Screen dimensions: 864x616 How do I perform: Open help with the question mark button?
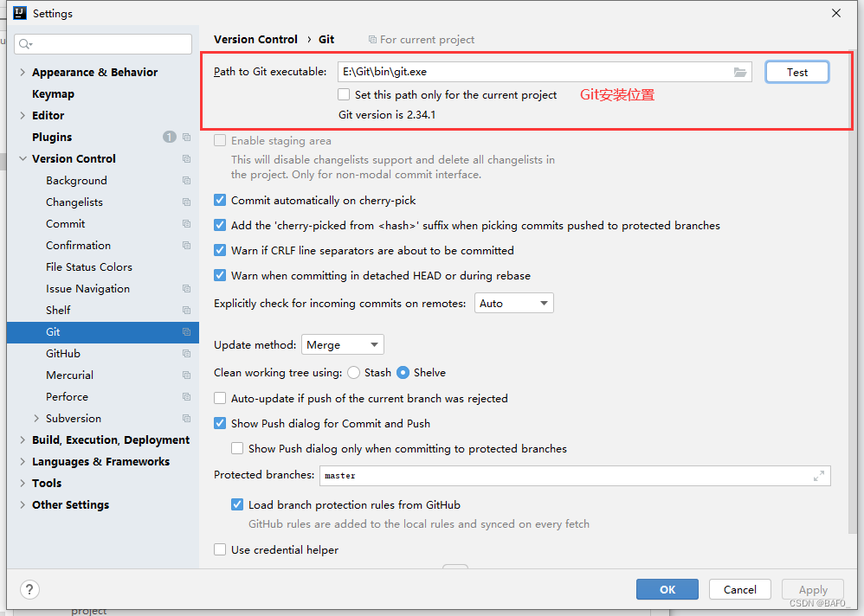point(29,589)
